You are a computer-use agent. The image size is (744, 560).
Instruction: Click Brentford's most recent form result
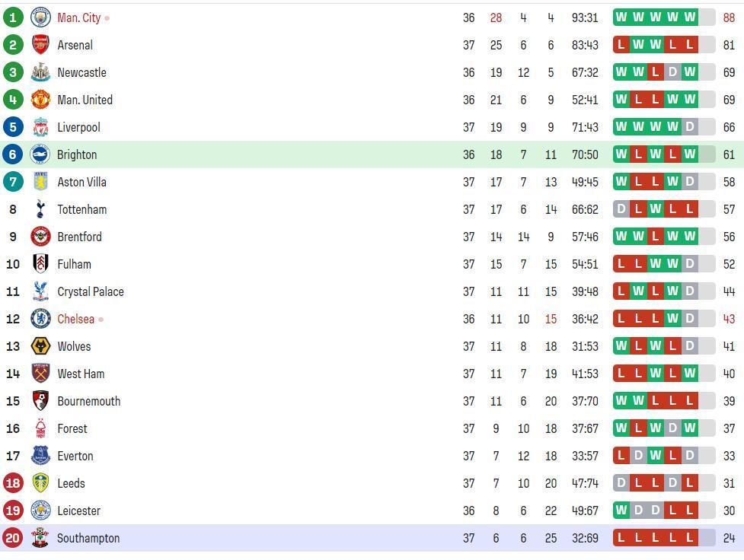coord(690,237)
